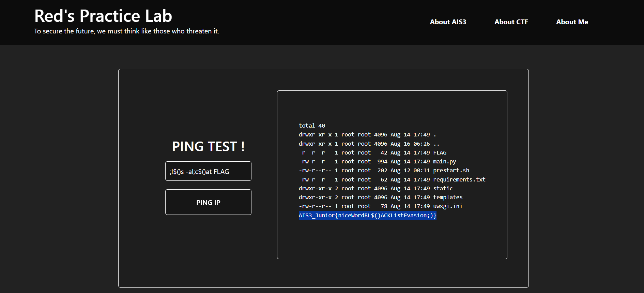Click the prestart.sh file listing line
This screenshot has height=293, width=644.
point(451,171)
